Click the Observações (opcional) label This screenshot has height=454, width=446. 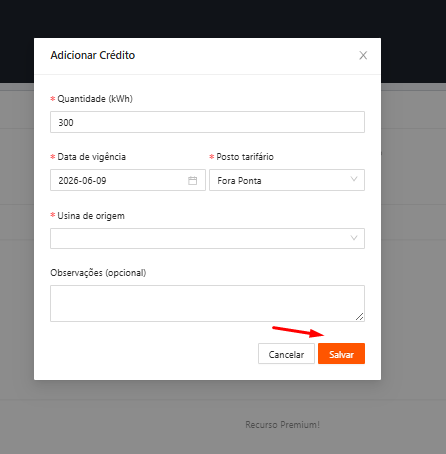98,273
